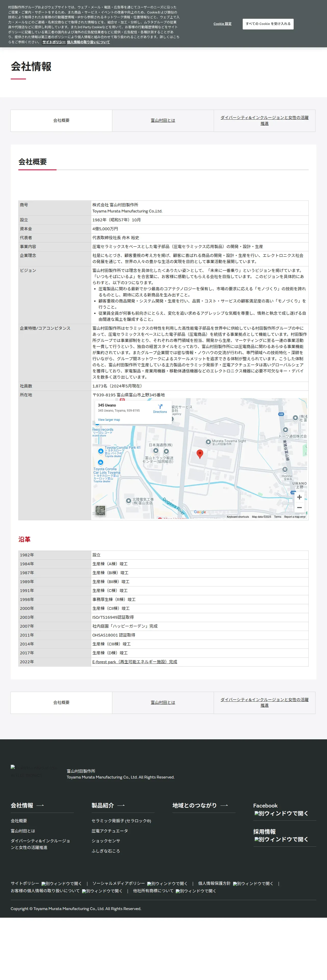327x980 pixels.
Task: Click arrow next to 地域とのつながり heading
Action: pos(224,805)
